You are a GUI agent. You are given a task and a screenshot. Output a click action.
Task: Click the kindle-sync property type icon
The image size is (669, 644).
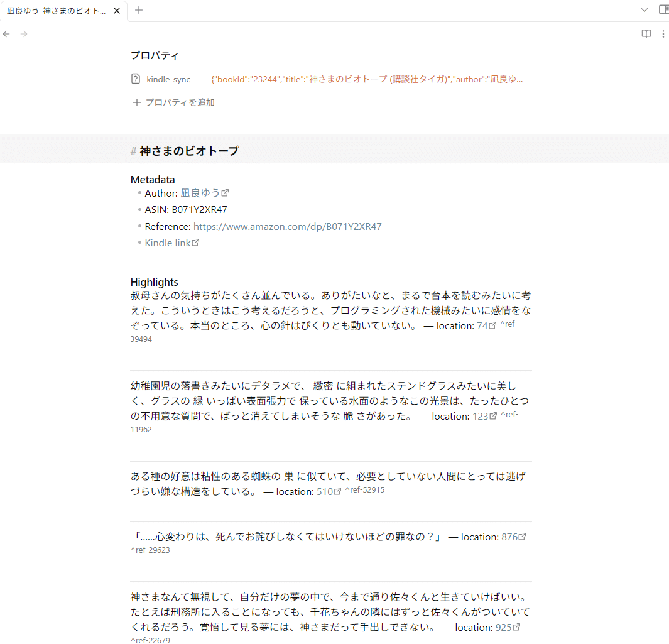(x=135, y=79)
